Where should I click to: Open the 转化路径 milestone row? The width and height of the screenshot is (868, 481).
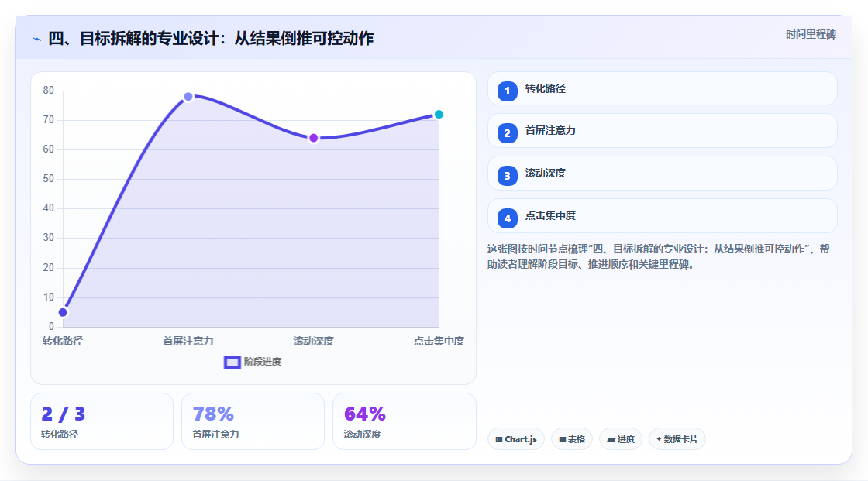click(x=662, y=88)
